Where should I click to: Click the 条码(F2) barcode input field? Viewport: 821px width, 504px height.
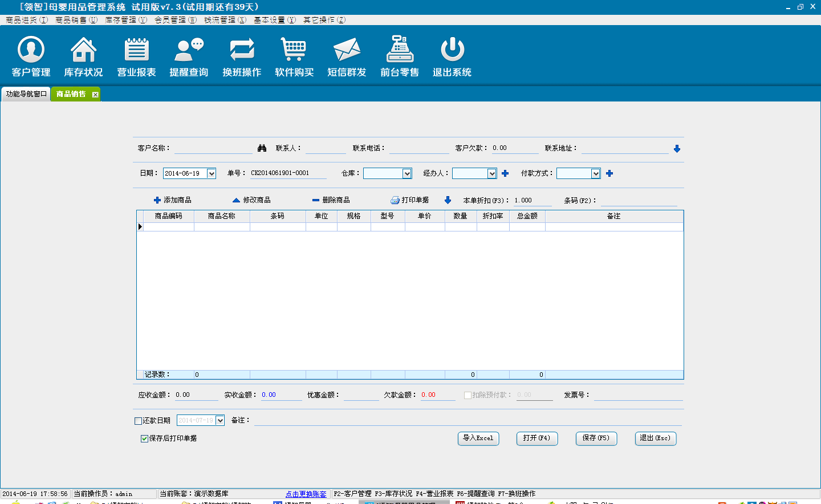click(x=639, y=201)
